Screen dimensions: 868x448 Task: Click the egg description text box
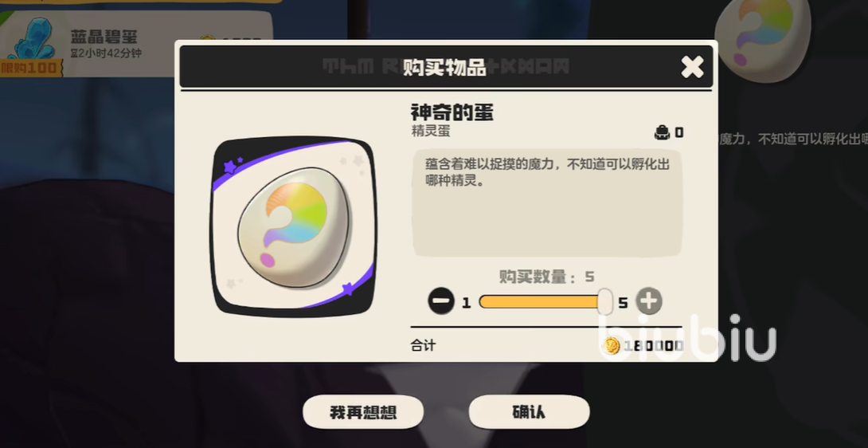tap(547, 202)
